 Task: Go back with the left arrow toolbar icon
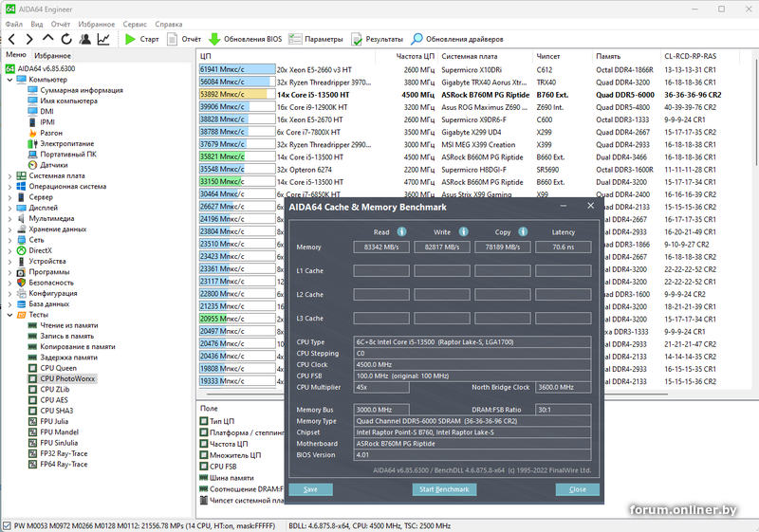(11, 39)
